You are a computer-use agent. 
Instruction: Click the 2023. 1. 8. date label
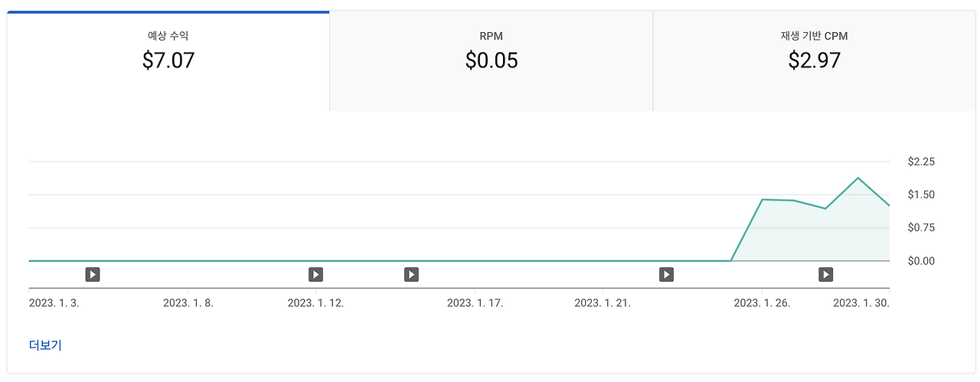(x=188, y=303)
